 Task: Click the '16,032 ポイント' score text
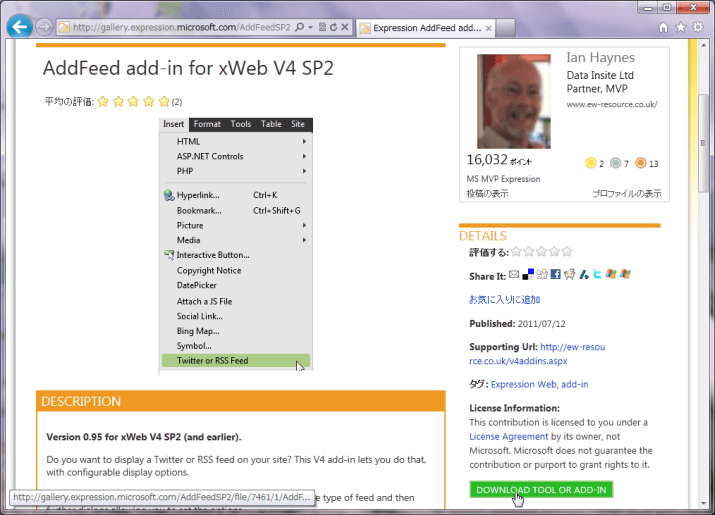499,160
